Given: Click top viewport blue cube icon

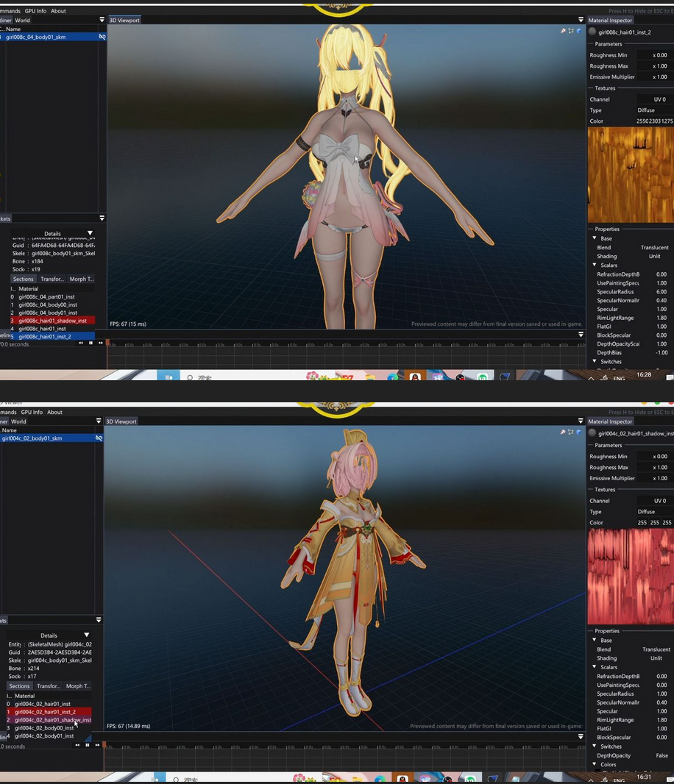Looking at the screenshot, I should (579, 31).
